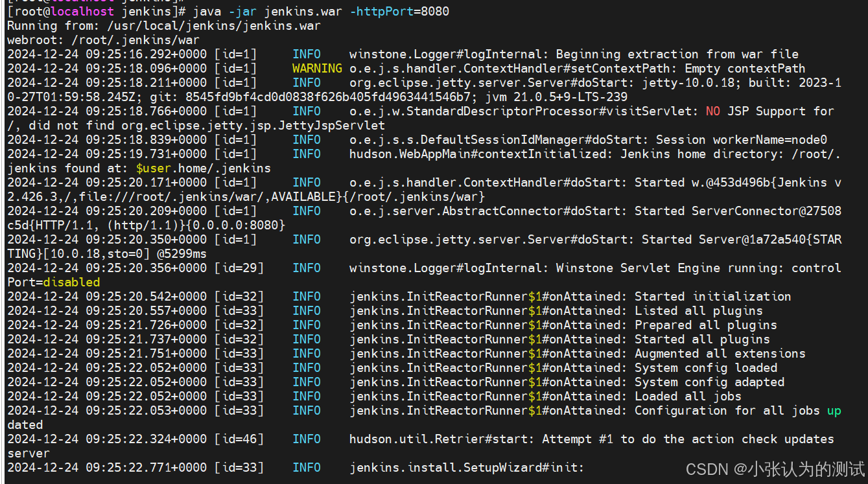
Task: Select 'System config loaded' message
Action: (x=705, y=368)
